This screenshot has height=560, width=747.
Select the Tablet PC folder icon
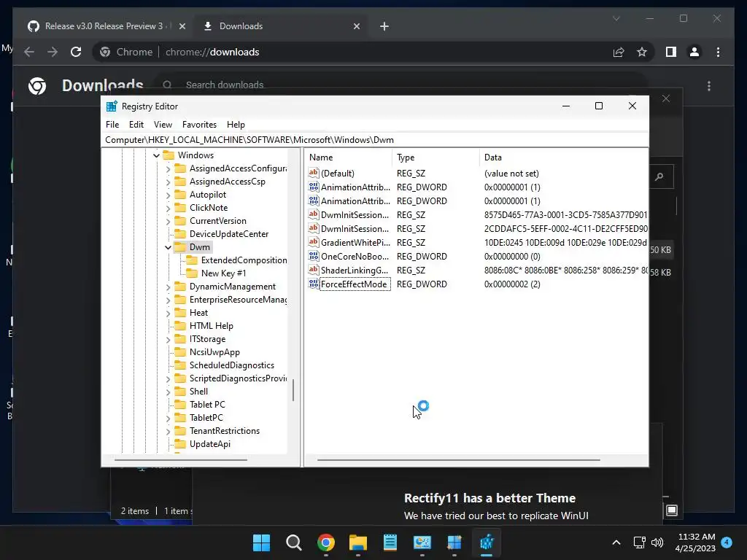(x=180, y=404)
